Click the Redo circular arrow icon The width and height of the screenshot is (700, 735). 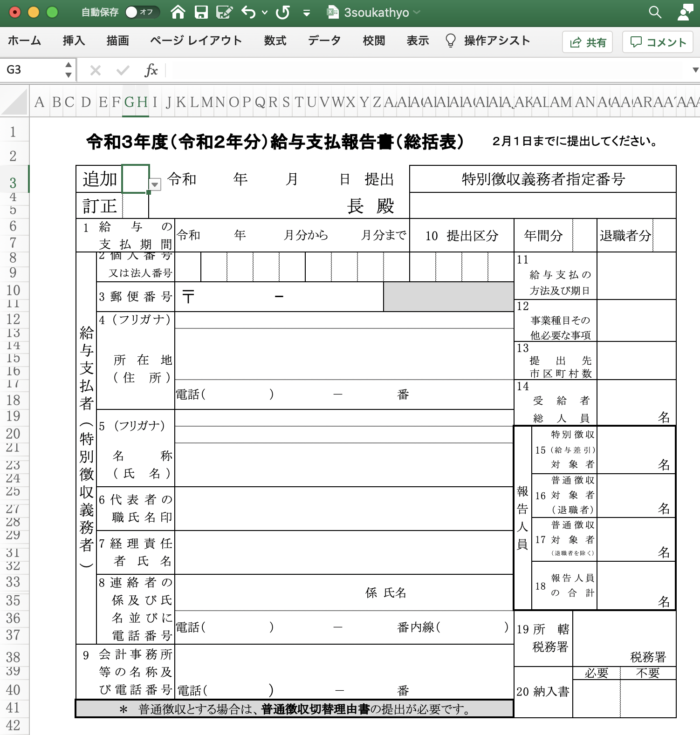[x=283, y=12]
